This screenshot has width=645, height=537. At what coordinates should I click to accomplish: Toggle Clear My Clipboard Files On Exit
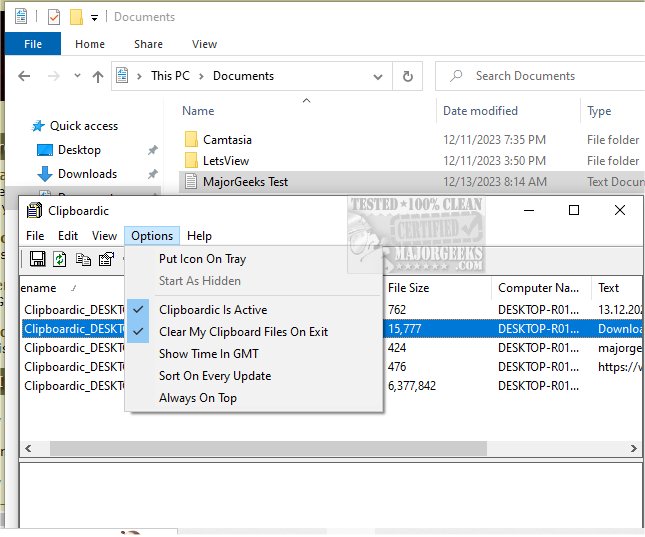tap(254, 332)
